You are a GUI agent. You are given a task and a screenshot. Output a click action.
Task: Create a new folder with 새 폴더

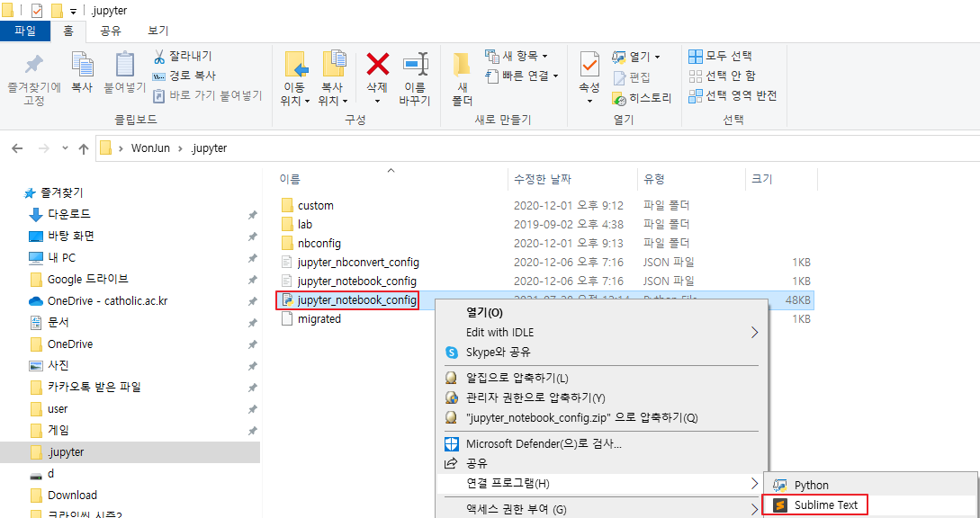point(461,76)
